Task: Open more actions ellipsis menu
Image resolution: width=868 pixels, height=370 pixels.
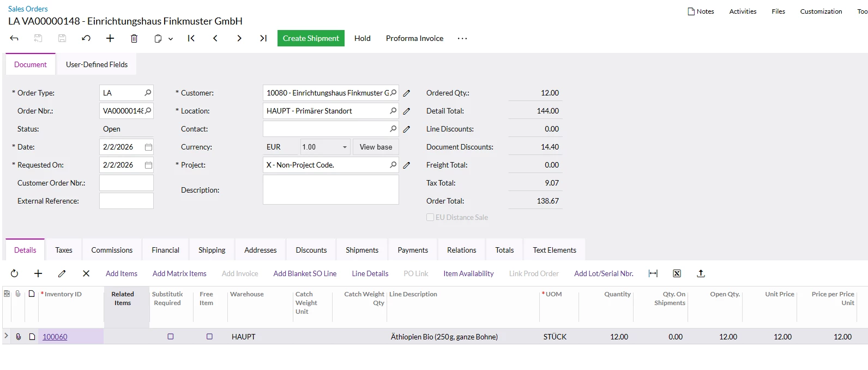Action: point(462,38)
